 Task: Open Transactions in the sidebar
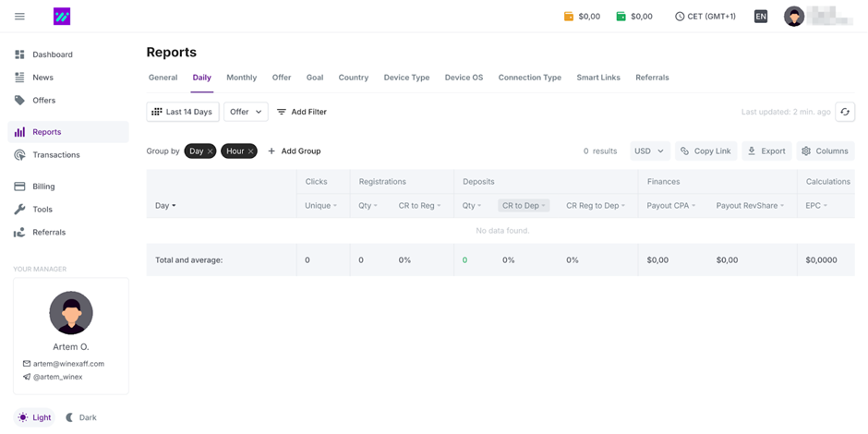(x=55, y=155)
